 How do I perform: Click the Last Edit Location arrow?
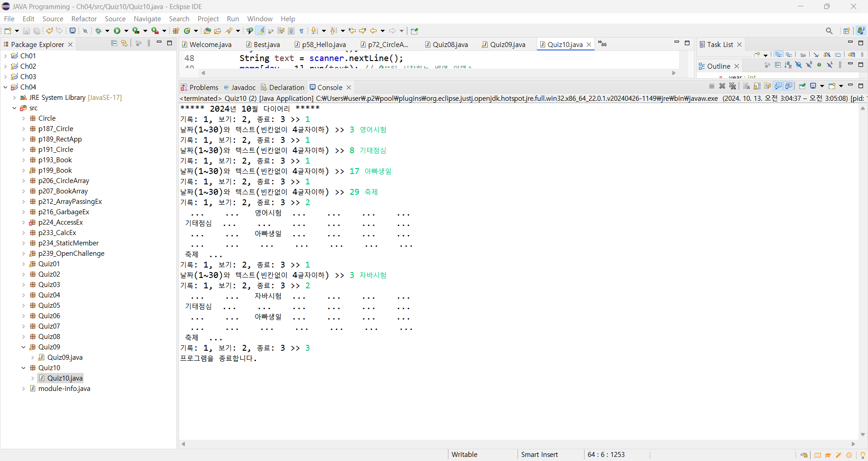pyautogui.click(x=352, y=31)
